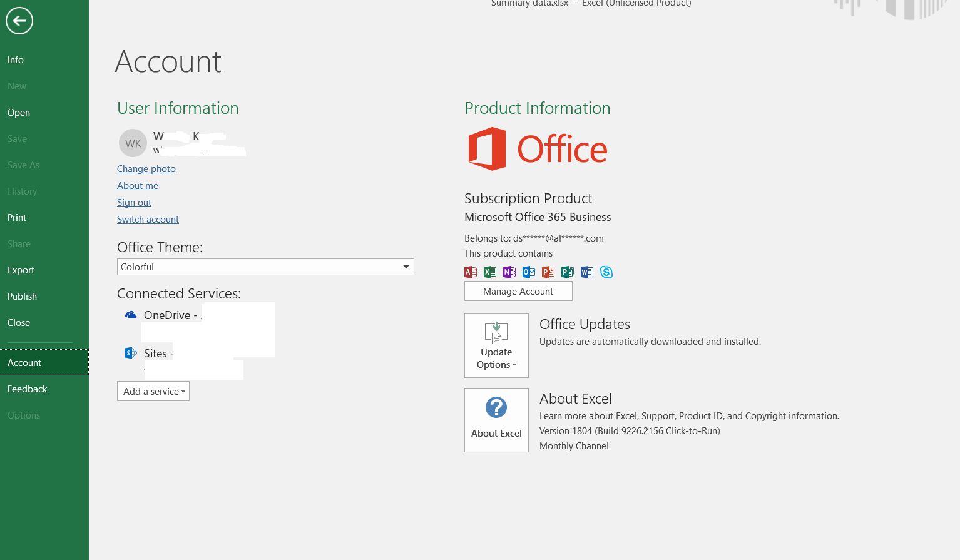
Task: Open the About me link
Action: pos(138,186)
